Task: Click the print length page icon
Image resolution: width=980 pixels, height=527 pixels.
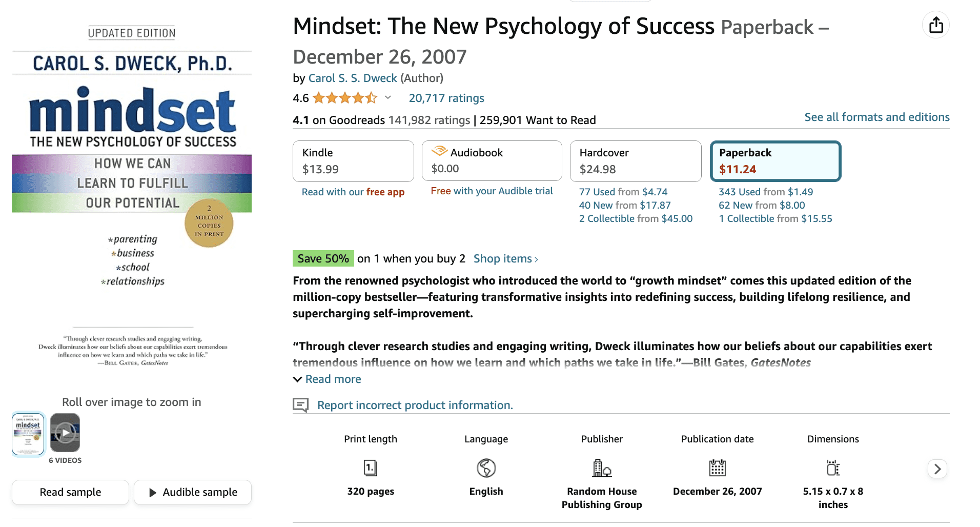Action: point(370,468)
